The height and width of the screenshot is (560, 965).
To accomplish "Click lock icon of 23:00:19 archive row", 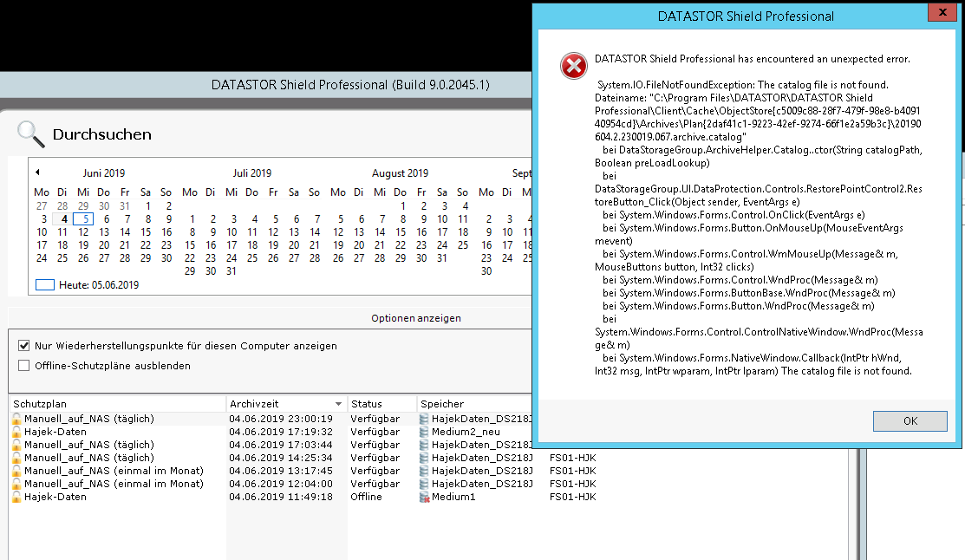I will [16, 419].
